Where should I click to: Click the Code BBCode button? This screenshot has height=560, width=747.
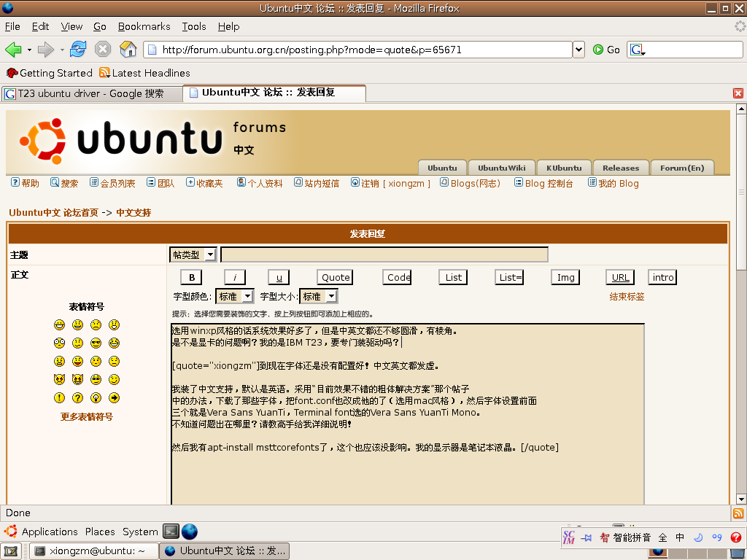397,277
